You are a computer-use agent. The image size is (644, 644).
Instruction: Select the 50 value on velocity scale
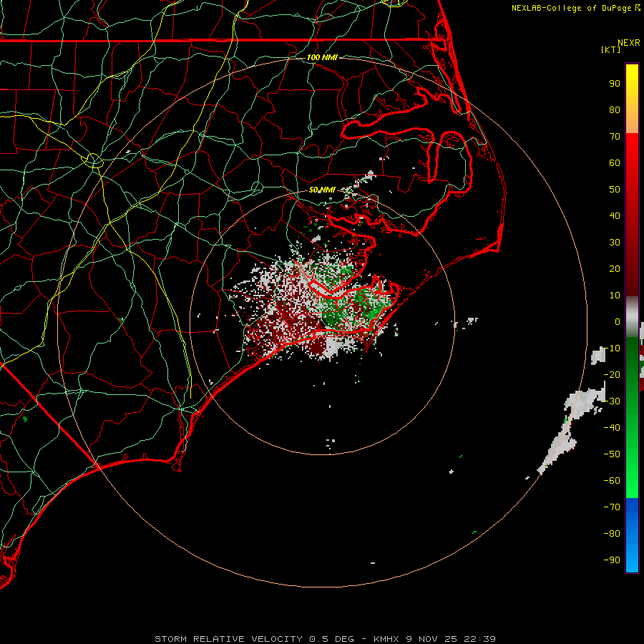pos(615,190)
